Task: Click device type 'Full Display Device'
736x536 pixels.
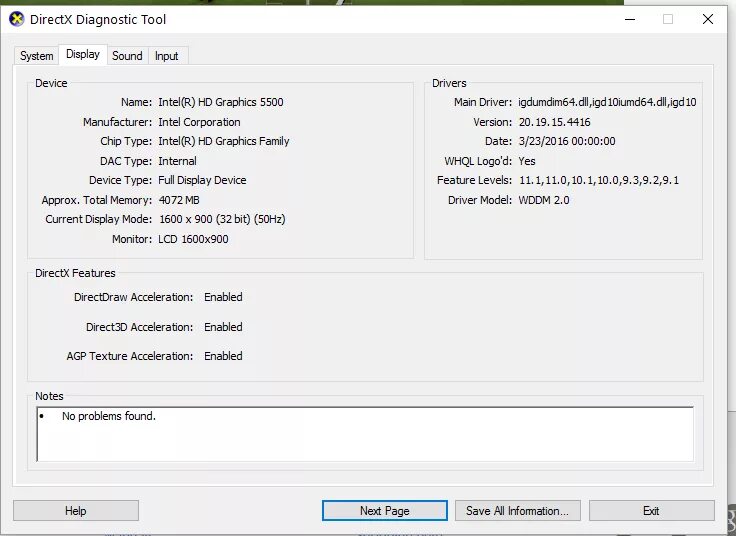Action: (202, 180)
